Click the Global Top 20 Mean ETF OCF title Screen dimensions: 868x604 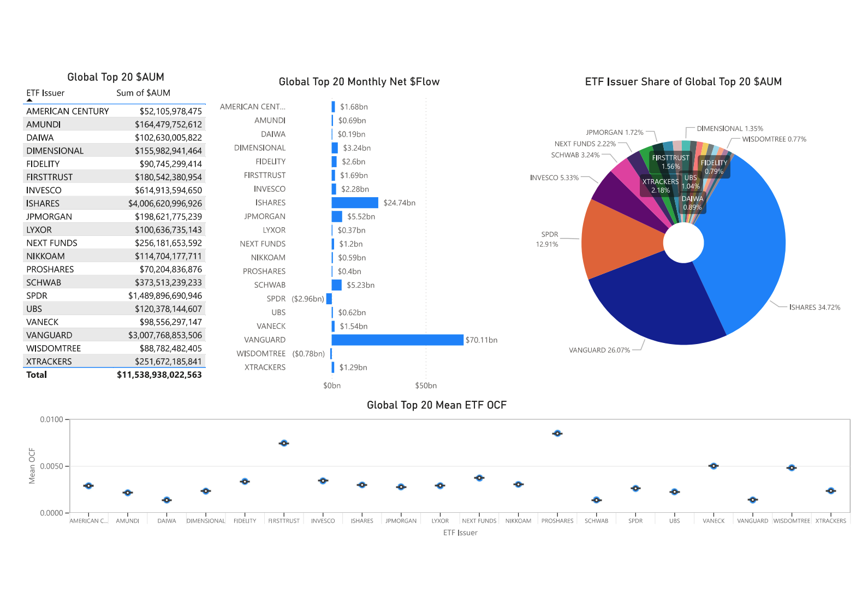[437, 405]
